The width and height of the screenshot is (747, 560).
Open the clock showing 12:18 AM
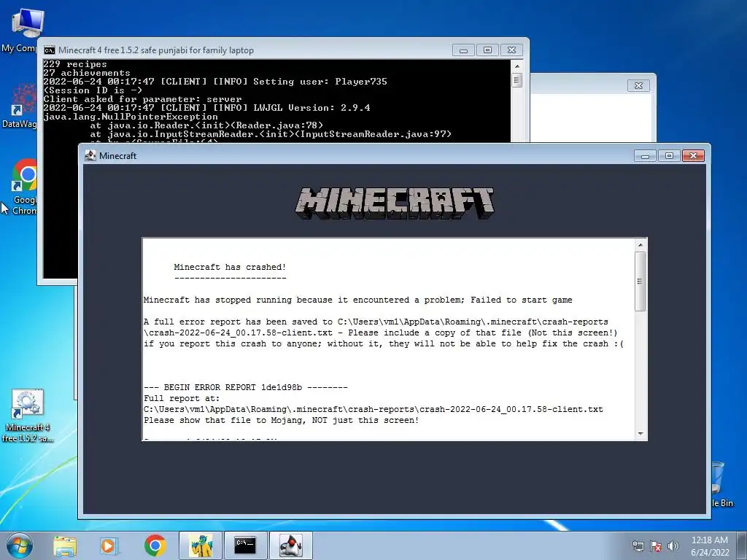(x=710, y=546)
